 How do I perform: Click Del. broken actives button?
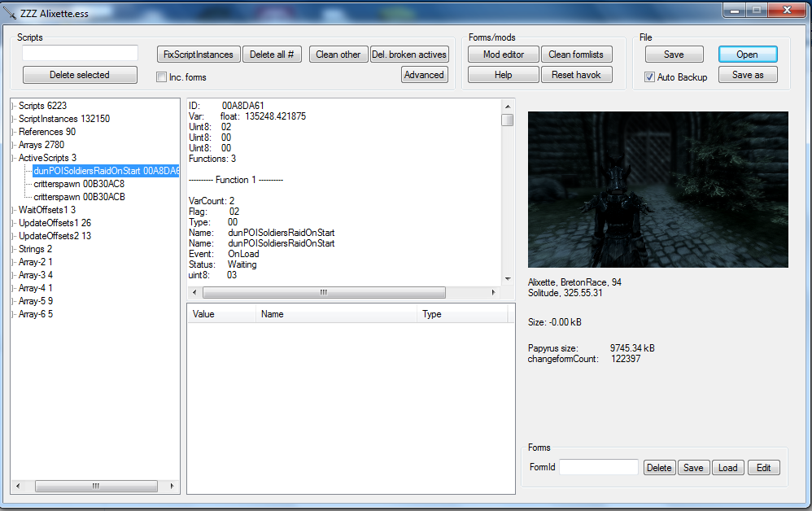pyautogui.click(x=409, y=55)
